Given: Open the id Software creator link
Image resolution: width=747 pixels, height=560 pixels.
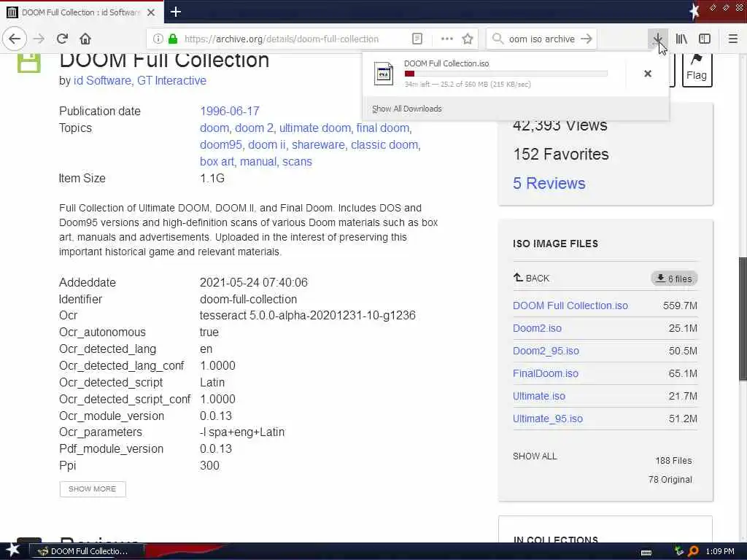Looking at the screenshot, I should [101, 80].
